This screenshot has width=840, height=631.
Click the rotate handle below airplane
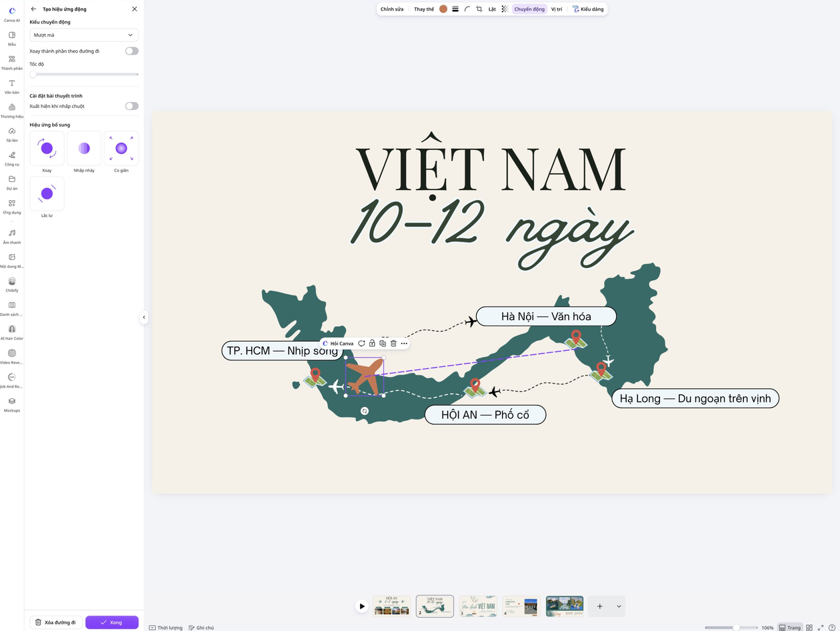(x=365, y=411)
